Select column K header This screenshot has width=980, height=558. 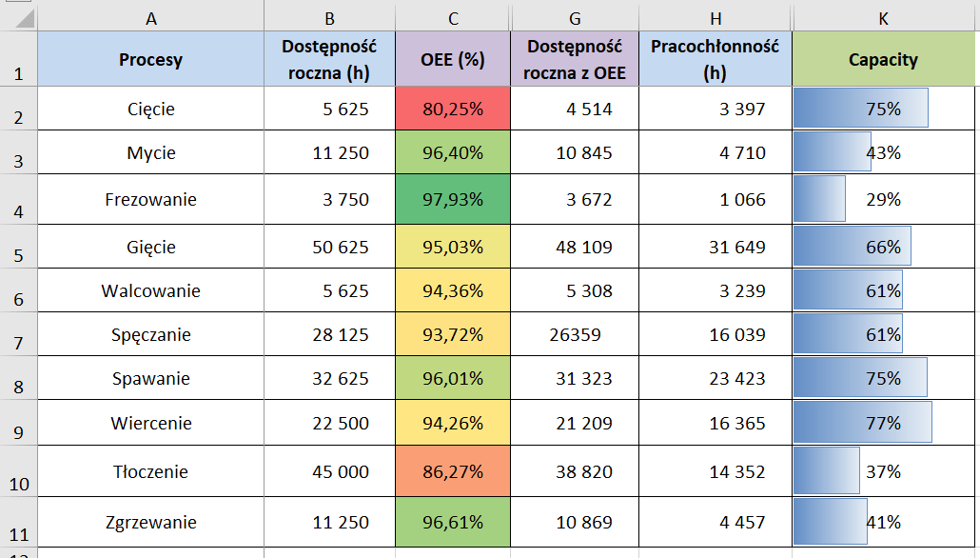(x=883, y=17)
